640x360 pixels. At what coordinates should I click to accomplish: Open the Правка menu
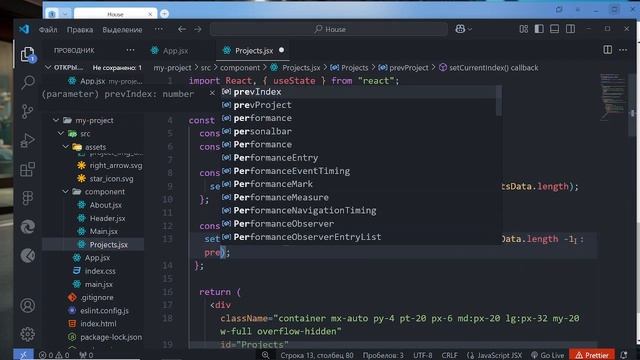pyautogui.click(x=80, y=29)
